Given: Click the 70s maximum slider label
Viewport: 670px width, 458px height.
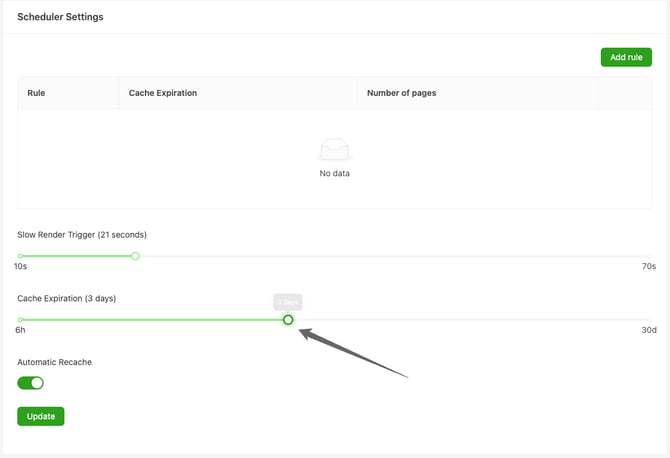Looking at the screenshot, I should pyautogui.click(x=648, y=267).
